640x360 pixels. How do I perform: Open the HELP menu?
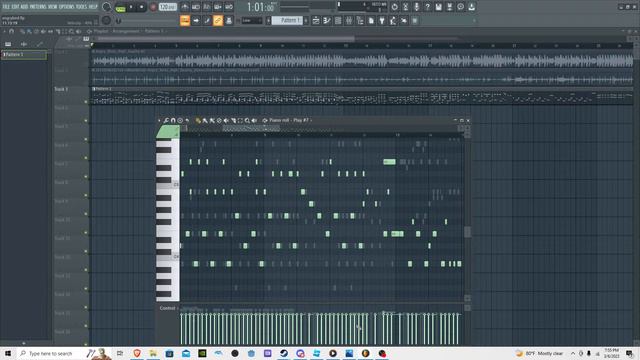click(93, 7)
